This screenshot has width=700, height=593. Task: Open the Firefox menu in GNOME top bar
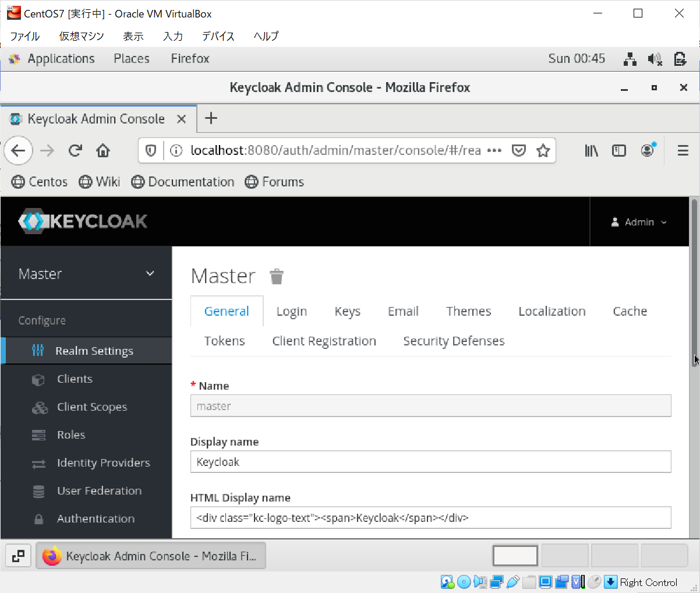pos(190,59)
